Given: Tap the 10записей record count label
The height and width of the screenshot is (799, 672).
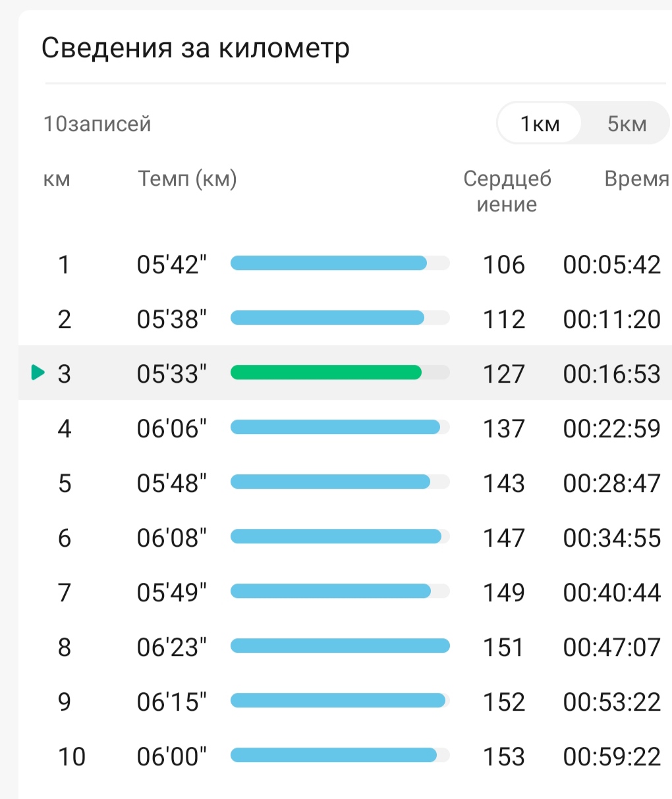Looking at the screenshot, I should [x=97, y=123].
